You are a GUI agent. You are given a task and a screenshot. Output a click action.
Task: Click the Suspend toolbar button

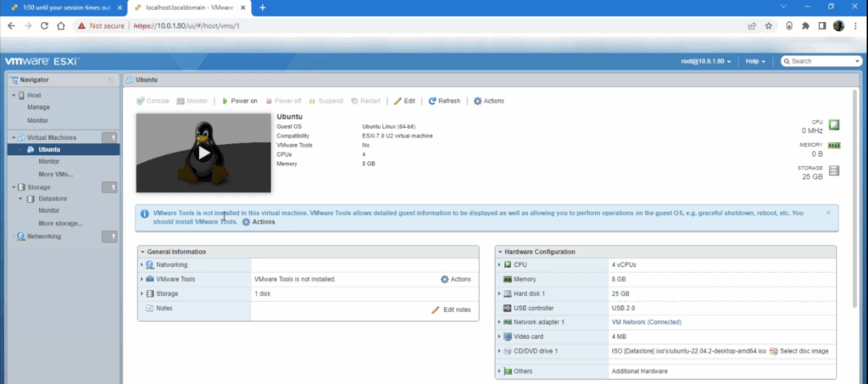[326, 101]
